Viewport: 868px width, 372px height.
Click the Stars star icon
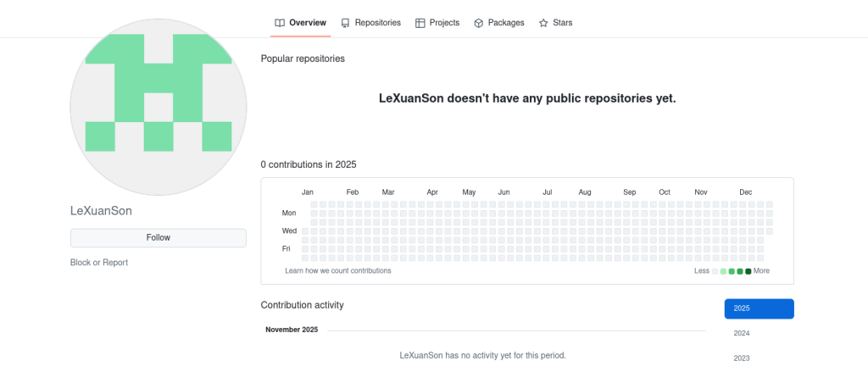tap(543, 23)
